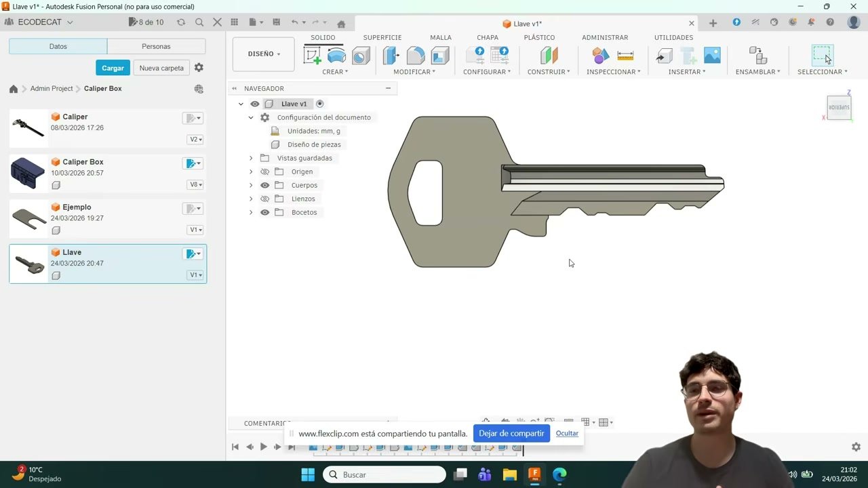Open the Offset Plane tool in CONSTRUIR
868x488 pixels.
[549, 56]
